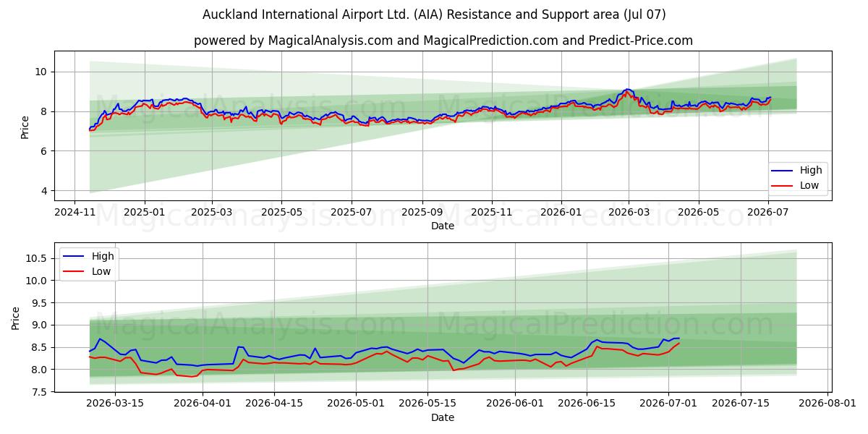Click the upper chart x-axis label '2024-11'

coord(75,212)
